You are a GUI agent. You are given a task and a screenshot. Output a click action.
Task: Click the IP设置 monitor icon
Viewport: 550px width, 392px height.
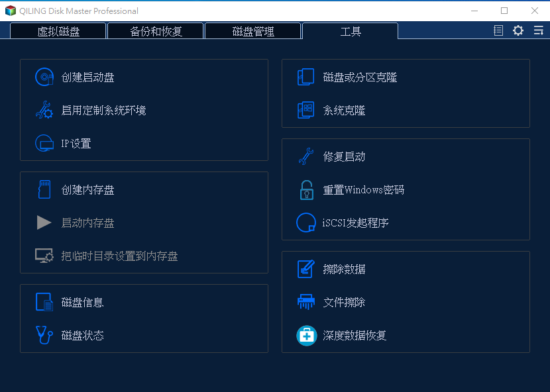(44, 143)
